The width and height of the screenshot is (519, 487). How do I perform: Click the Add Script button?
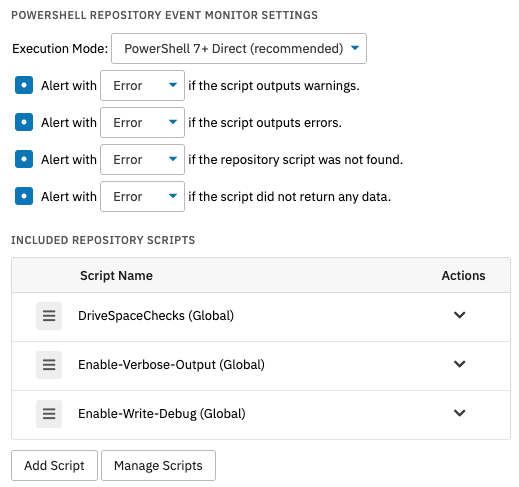tap(54, 466)
